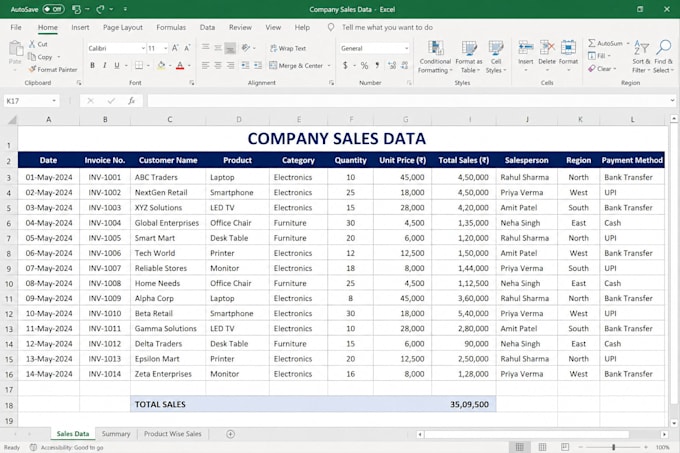Image resolution: width=680 pixels, height=453 pixels.
Task: Click the Redo icon in title bar
Action: [x=101, y=9]
